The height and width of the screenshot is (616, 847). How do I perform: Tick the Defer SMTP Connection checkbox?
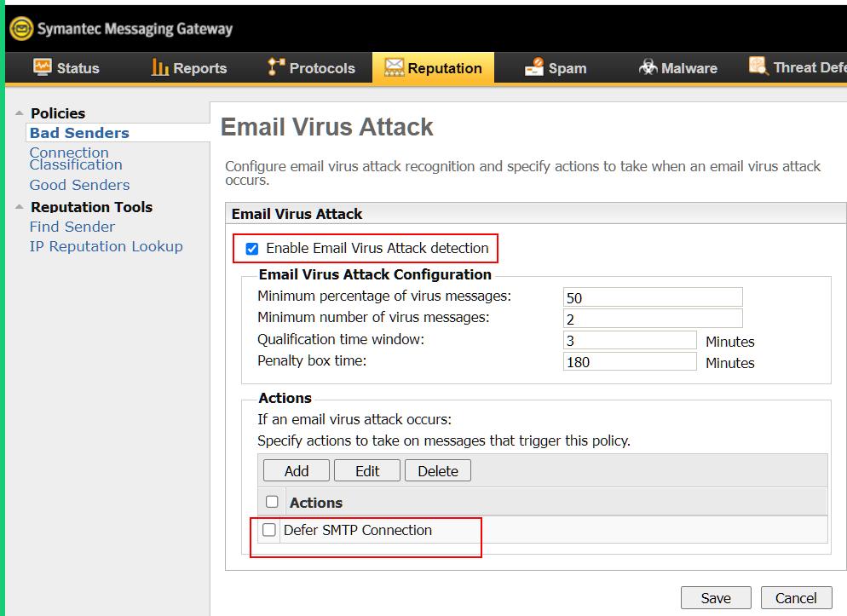pyautogui.click(x=269, y=530)
